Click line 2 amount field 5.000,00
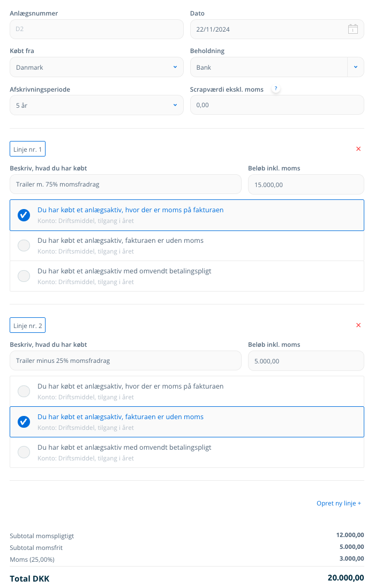The height and width of the screenshot is (588, 375). click(x=306, y=361)
